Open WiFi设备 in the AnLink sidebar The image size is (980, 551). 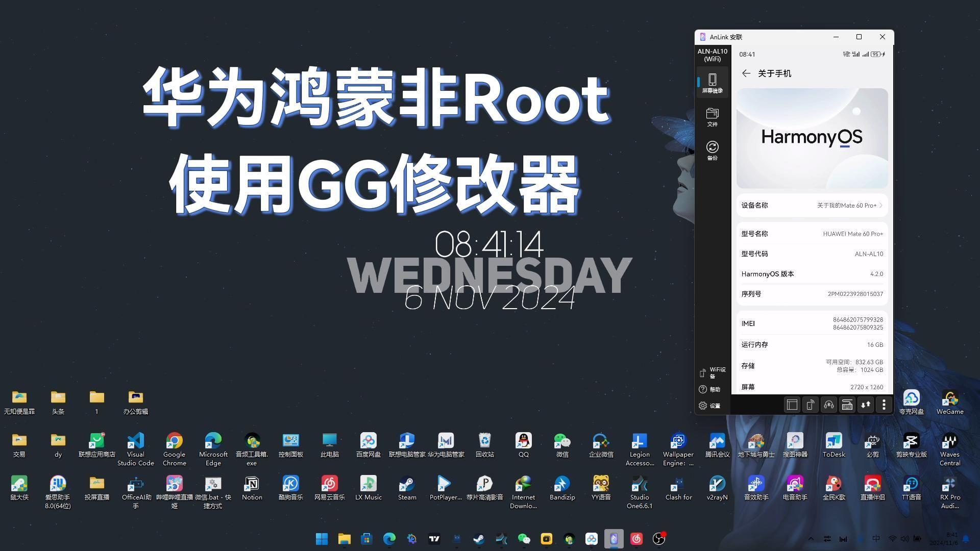pyautogui.click(x=712, y=372)
